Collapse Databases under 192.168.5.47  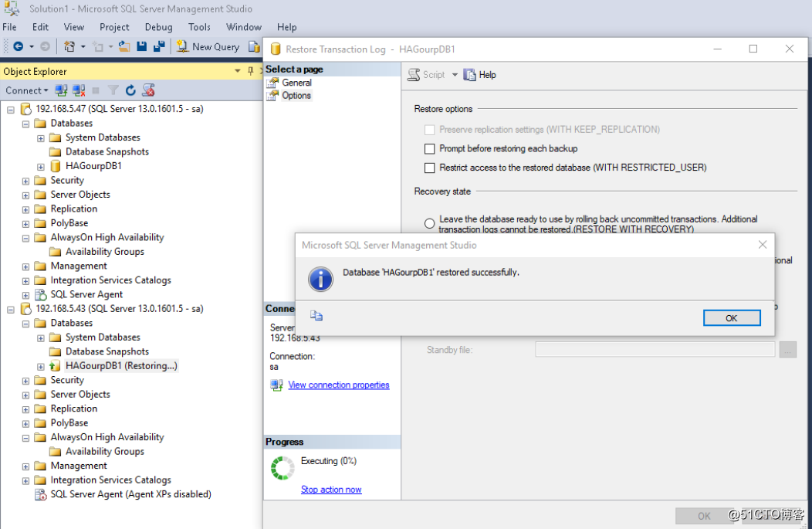click(x=25, y=124)
